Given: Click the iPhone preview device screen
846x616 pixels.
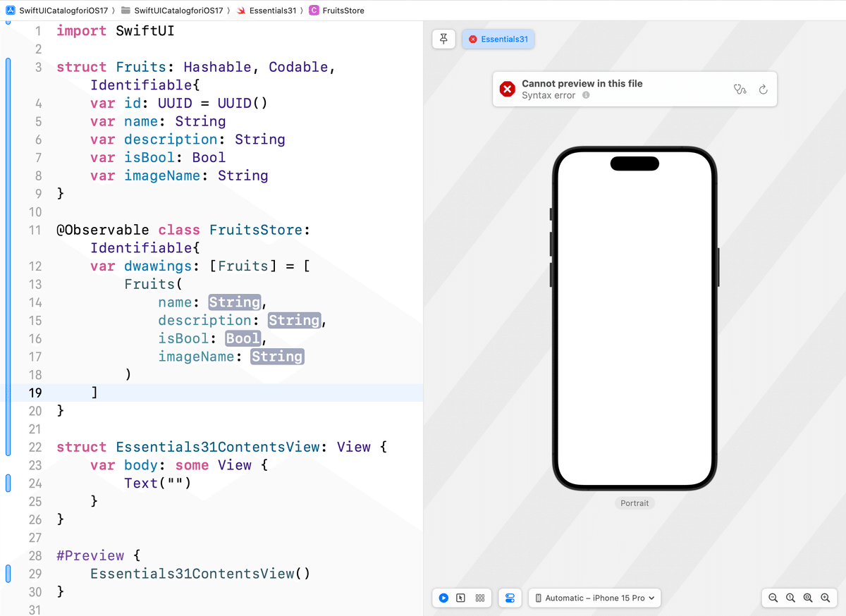Looking at the screenshot, I should (634, 319).
